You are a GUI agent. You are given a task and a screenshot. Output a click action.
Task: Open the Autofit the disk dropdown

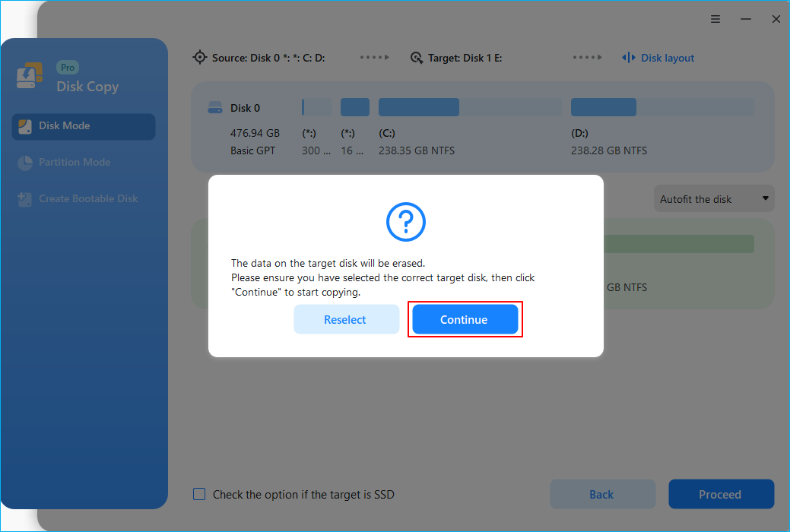pyautogui.click(x=714, y=199)
